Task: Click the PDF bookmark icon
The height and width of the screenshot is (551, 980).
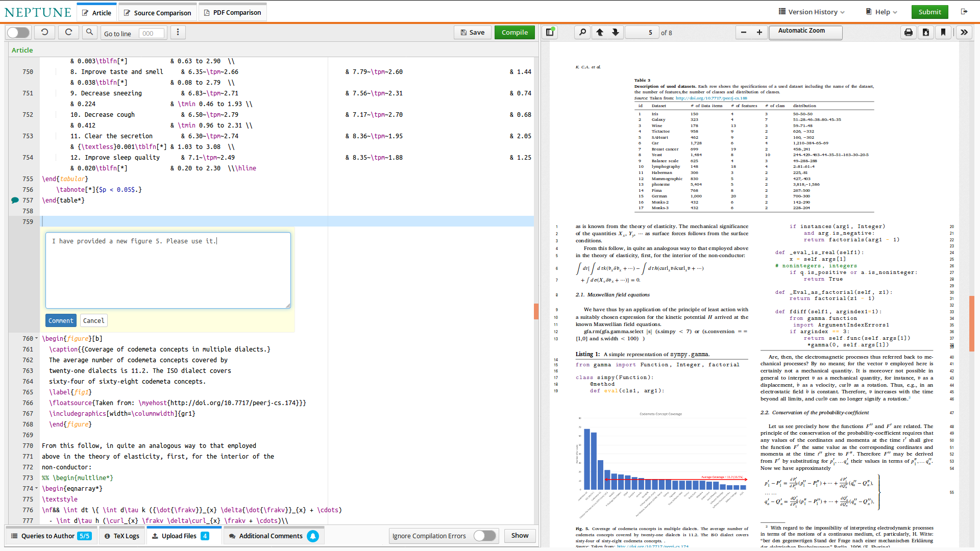Action: pos(943,32)
